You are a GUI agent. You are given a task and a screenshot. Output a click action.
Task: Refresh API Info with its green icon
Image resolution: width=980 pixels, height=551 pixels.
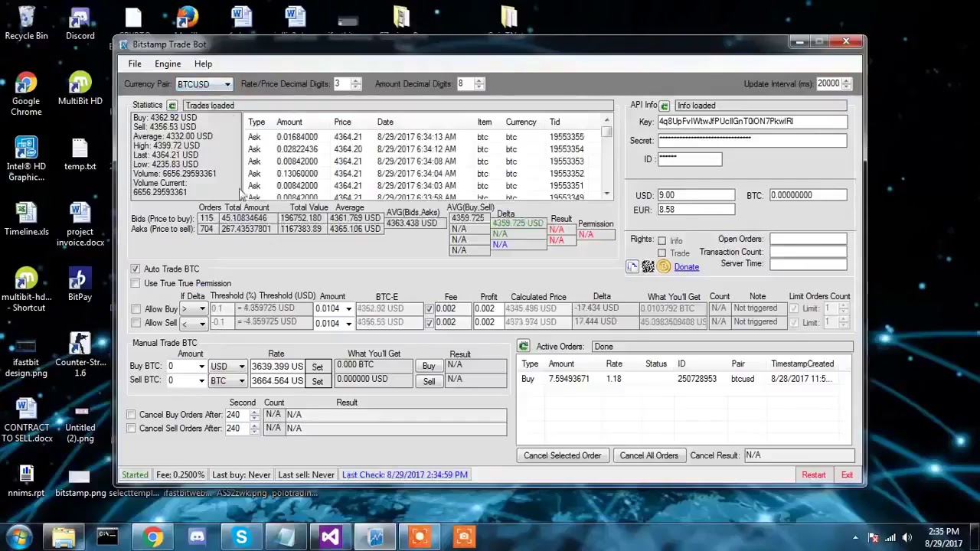(664, 106)
